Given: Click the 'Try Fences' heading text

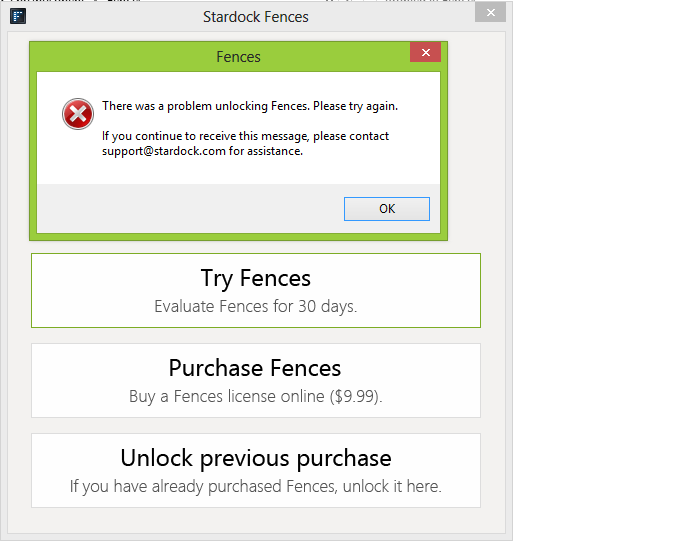Looking at the screenshot, I should tap(255, 278).
